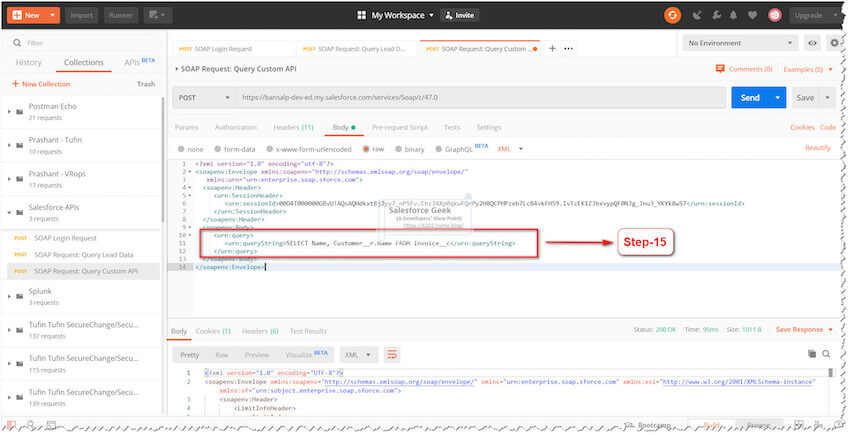Open the Headers (11) request tab
Viewport: 850px width, 435px height.
tap(293, 127)
